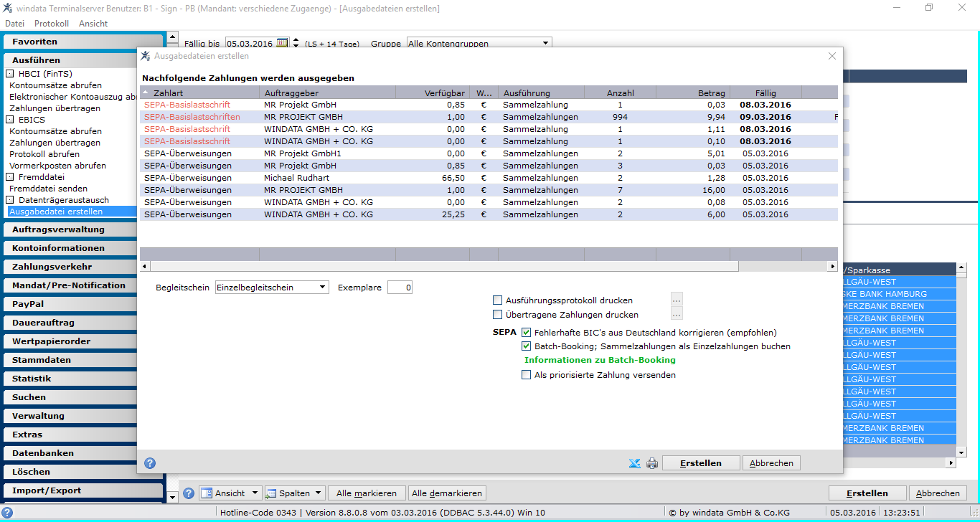This screenshot has width=980, height=522.
Task: Select the Michael Rudhart payment row
Action: [x=489, y=178]
